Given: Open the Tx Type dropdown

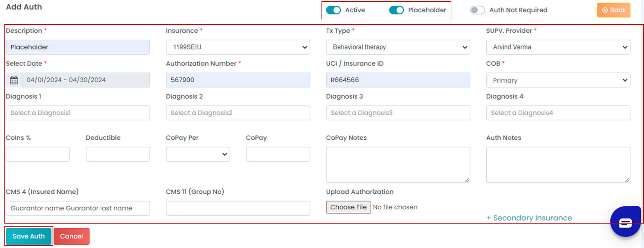Looking at the screenshot, I should [x=398, y=47].
